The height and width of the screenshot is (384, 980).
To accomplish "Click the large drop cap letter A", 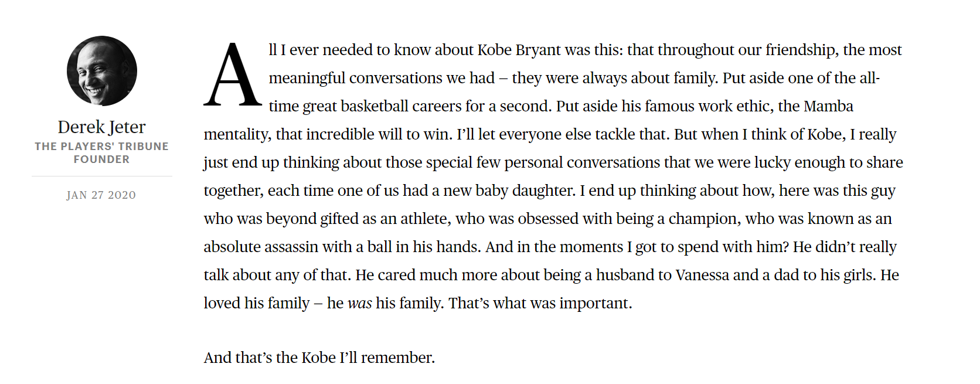I will (232, 76).
